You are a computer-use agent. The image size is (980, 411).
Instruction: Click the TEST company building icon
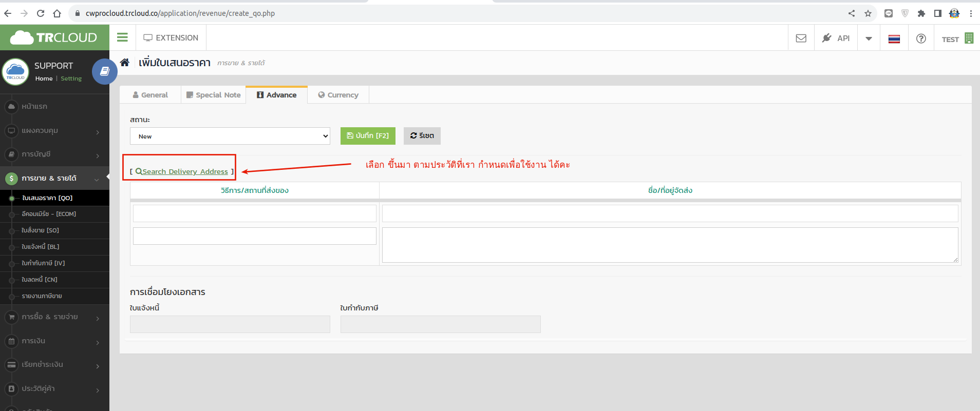[969, 38]
